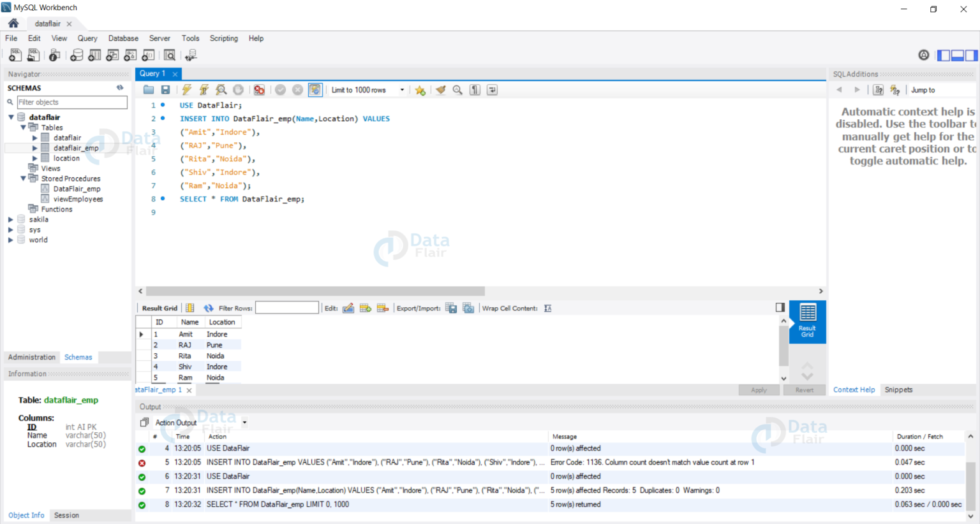Select the viewEmployees stored procedure
980x524 pixels.
pos(78,199)
